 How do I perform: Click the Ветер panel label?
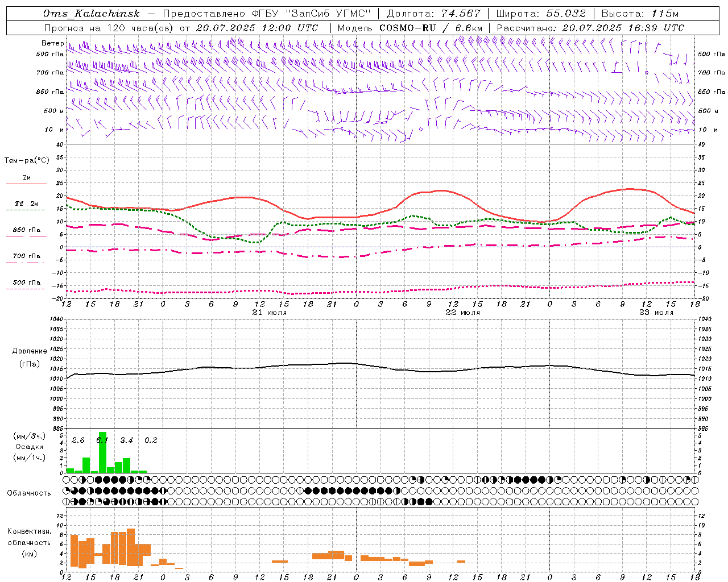click(52, 43)
